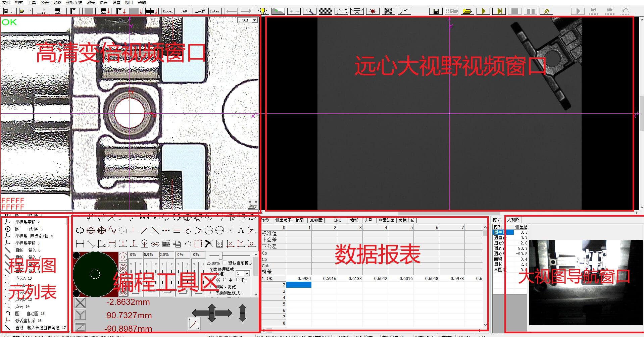
Task: Switch to the 测量结果 tab
Action: [386, 220]
